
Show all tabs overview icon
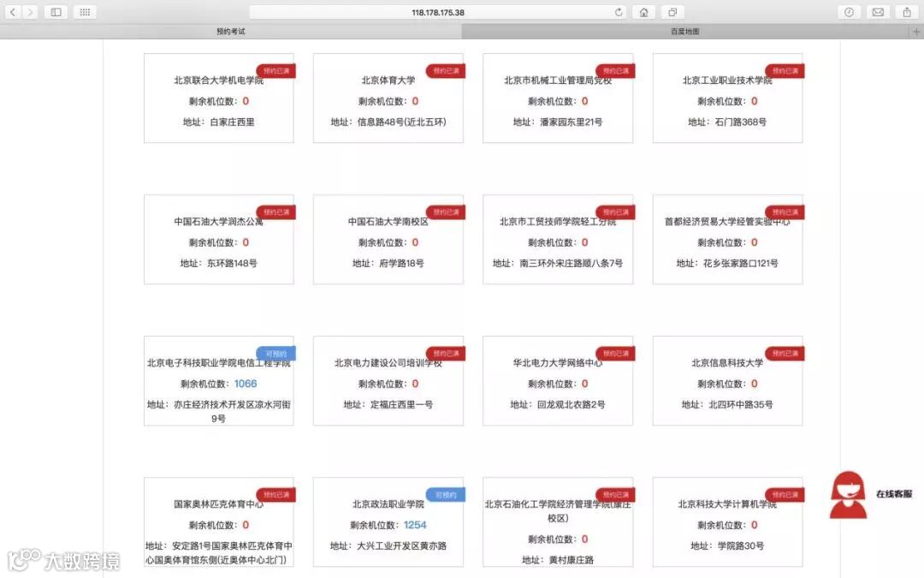pos(672,12)
